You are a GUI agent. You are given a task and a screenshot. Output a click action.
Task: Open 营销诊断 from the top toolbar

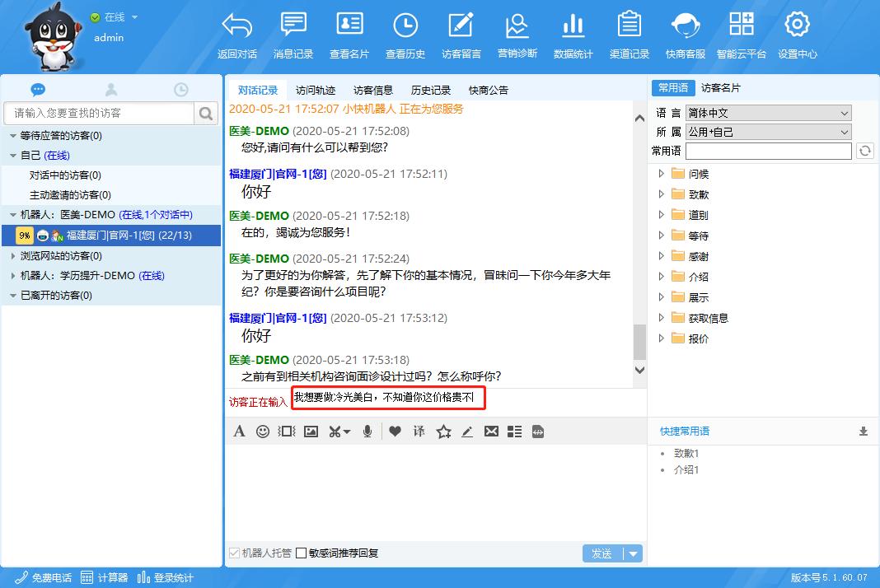[517, 26]
